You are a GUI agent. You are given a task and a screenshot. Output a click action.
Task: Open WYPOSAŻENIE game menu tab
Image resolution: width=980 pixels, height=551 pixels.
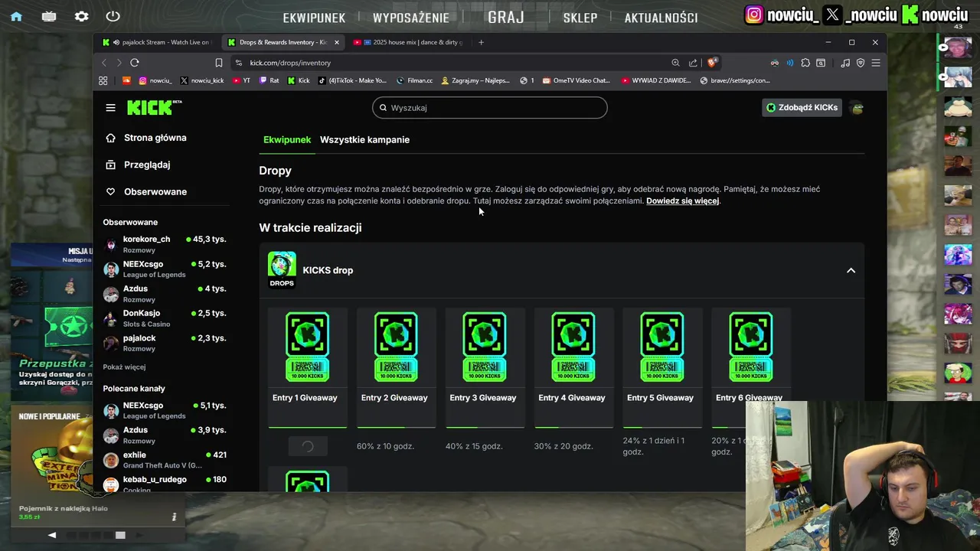coord(411,18)
